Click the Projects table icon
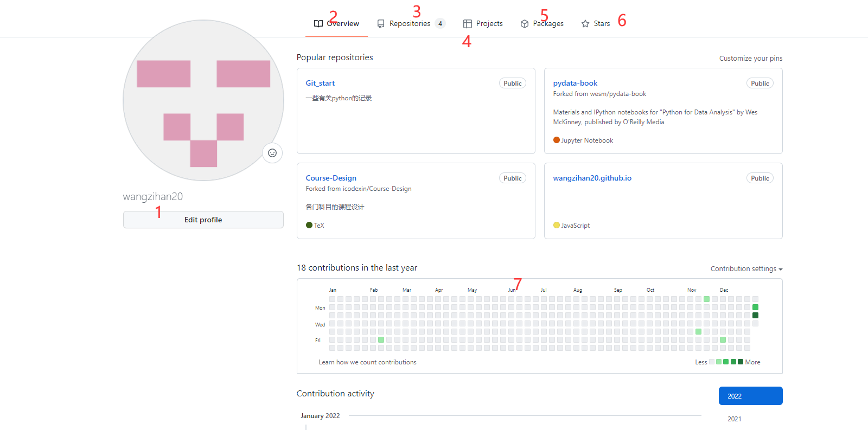The image size is (868, 430). click(x=468, y=24)
